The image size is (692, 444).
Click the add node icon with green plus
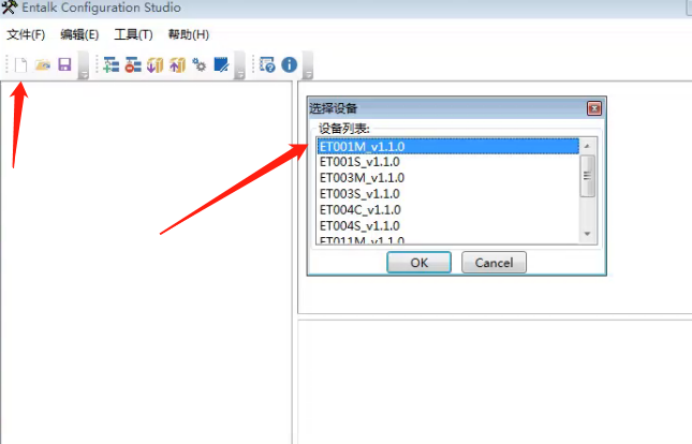[x=111, y=65]
